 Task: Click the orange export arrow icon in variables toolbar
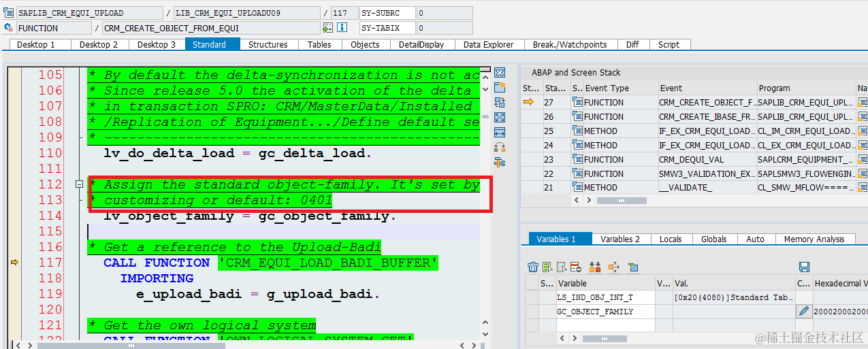pyautogui.click(x=613, y=267)
